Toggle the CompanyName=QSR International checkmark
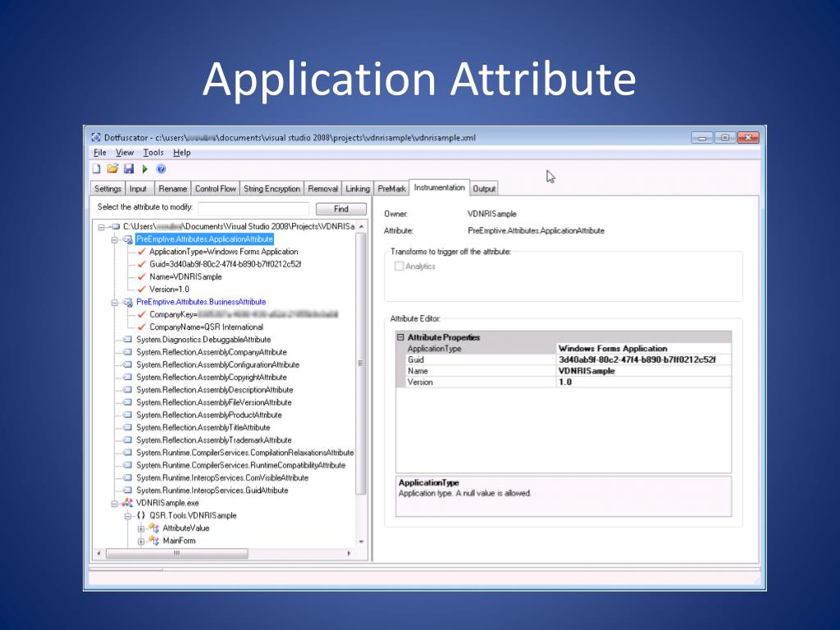This screenshot has width=840, height=630. pyautogui.click(x=141, y=326)
